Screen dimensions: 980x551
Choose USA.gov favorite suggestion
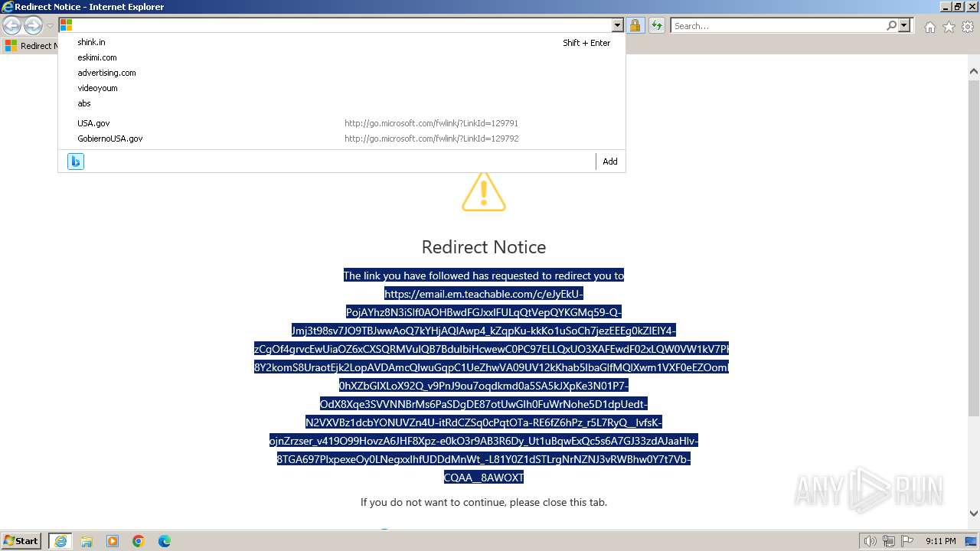coord(342,123)
